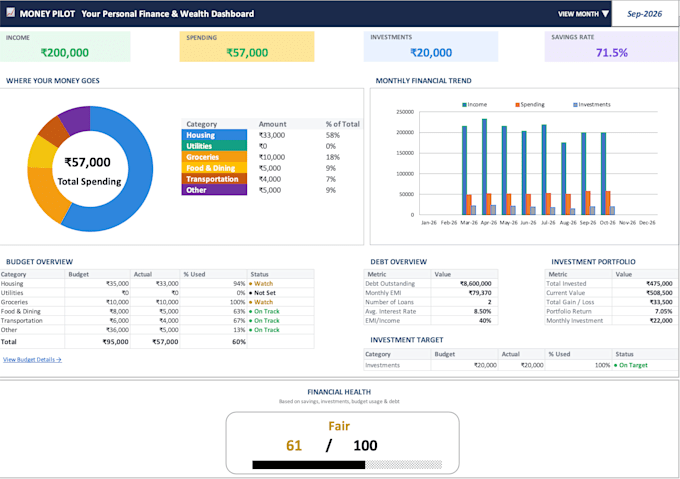The image size is (680, 479).
Task: Click the purple Other category swatch
Action: pyautogui.click(x=214, y=189)
